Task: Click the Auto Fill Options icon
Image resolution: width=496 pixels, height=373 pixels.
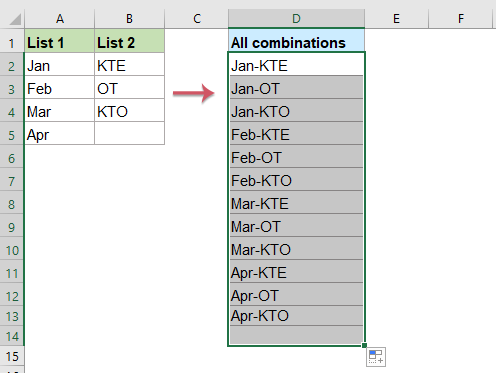Action: [x=376, y=357]
